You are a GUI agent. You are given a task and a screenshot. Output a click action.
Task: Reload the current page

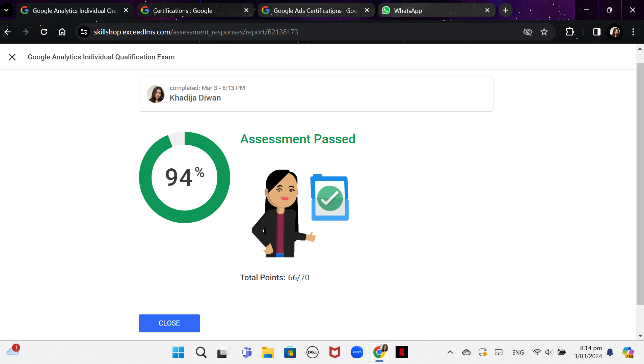click(44, 32)
